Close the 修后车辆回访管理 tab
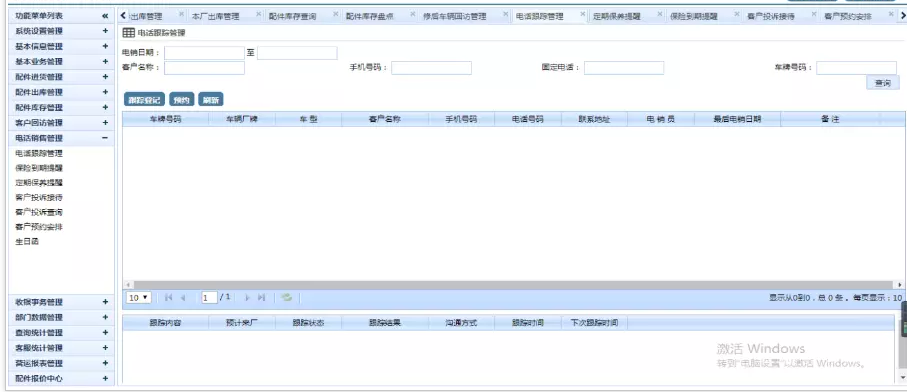The height and width of the screenshot is (392, 907). 506,14
